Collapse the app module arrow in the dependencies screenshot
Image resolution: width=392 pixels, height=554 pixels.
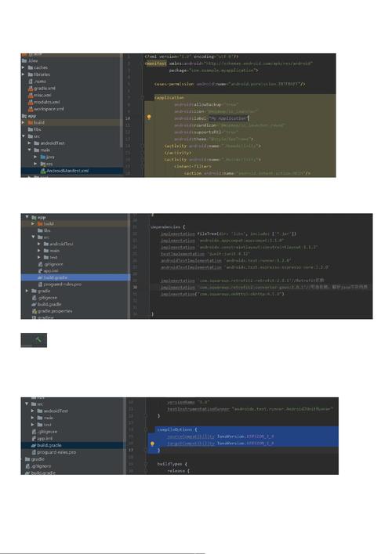click(27, 217)
